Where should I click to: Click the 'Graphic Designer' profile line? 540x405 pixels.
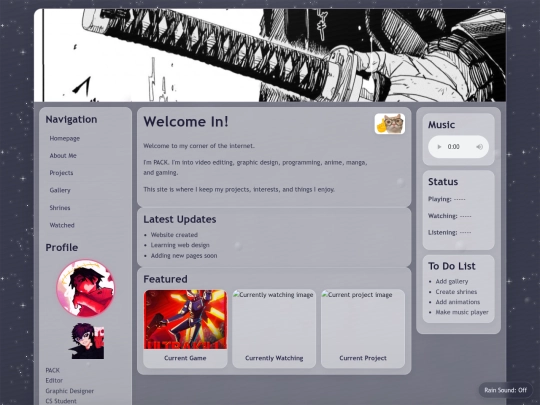coord(70,391)
